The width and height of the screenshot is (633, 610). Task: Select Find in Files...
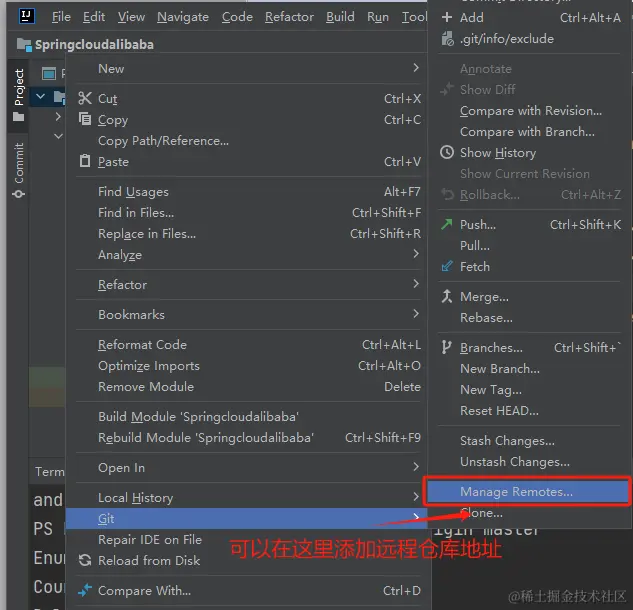(247, 212)
